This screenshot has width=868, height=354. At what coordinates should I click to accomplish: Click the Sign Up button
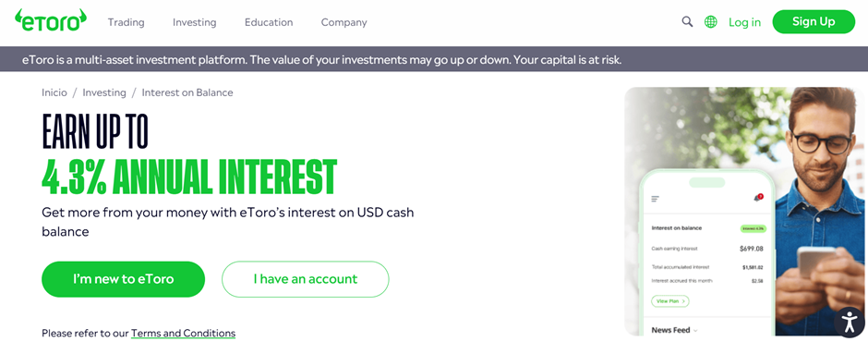814,21
